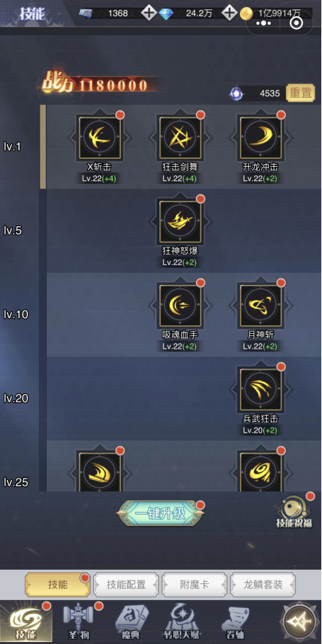Viewport: 322px width, 644px height.
Task: Choose the 月神斩 skill icon
Action: (261, 305)
